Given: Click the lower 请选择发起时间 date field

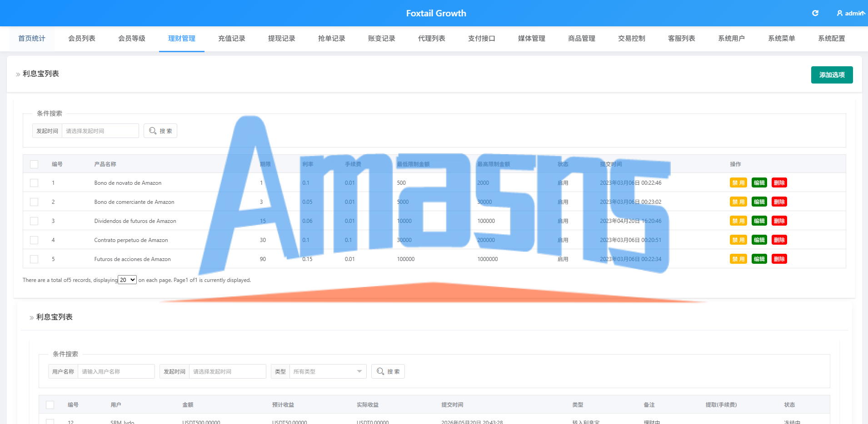Looking at the screenshot, I should (228, 371).
